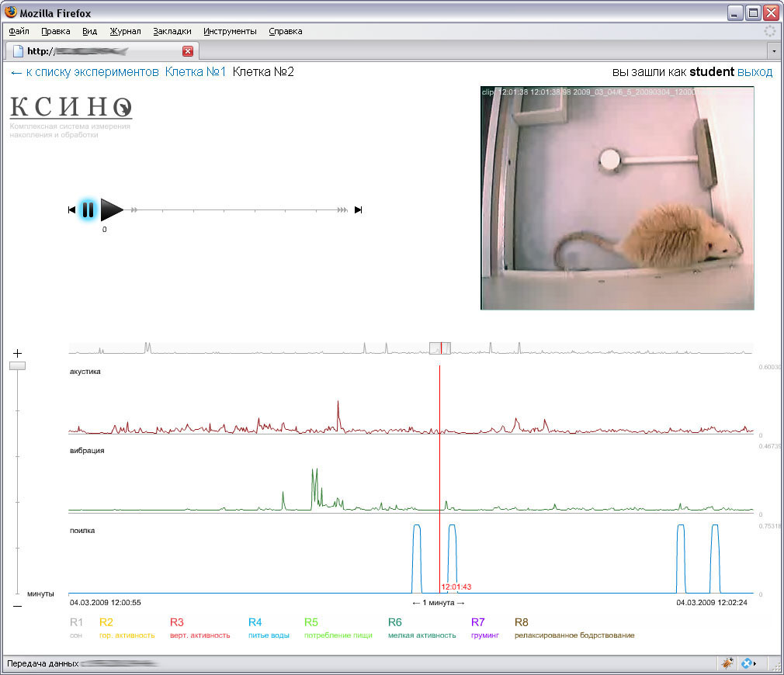Set fast speed with triple arrows on speed line

coord(342,209)
